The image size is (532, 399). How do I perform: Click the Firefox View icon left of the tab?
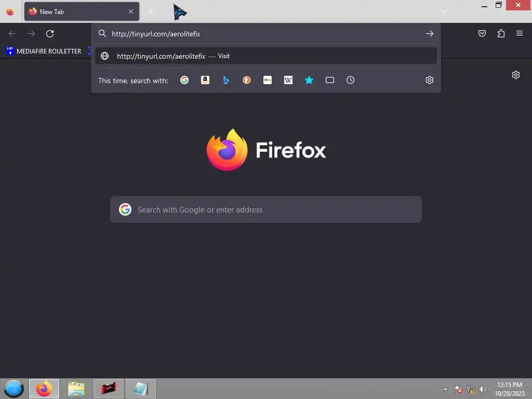(10, 12)
